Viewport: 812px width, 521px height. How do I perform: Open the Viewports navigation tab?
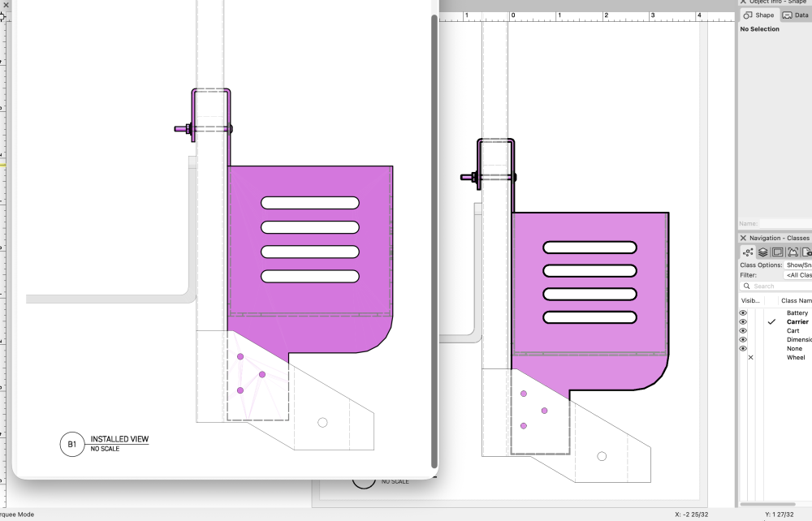[x=793, y=252]
